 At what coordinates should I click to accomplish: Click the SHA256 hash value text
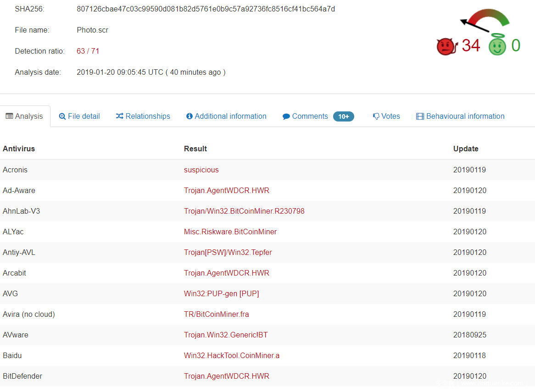[x=206, y=9]
